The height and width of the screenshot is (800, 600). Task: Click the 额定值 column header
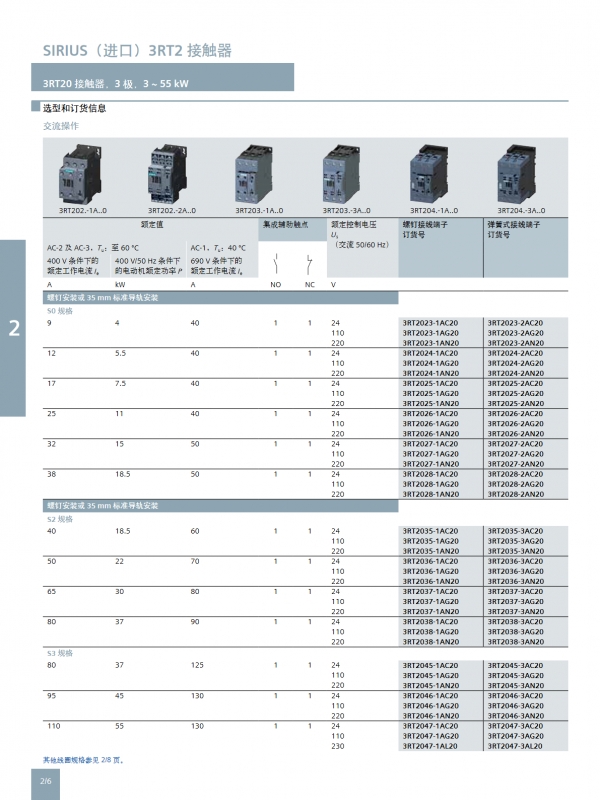pyautogui.click(x=152, y=224)
